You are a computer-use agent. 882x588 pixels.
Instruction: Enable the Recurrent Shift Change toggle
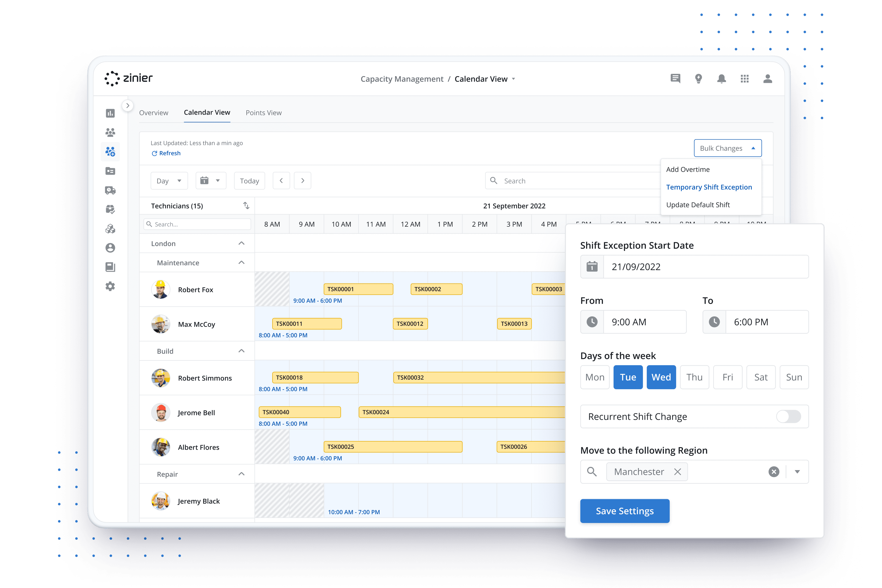[788, 416]
